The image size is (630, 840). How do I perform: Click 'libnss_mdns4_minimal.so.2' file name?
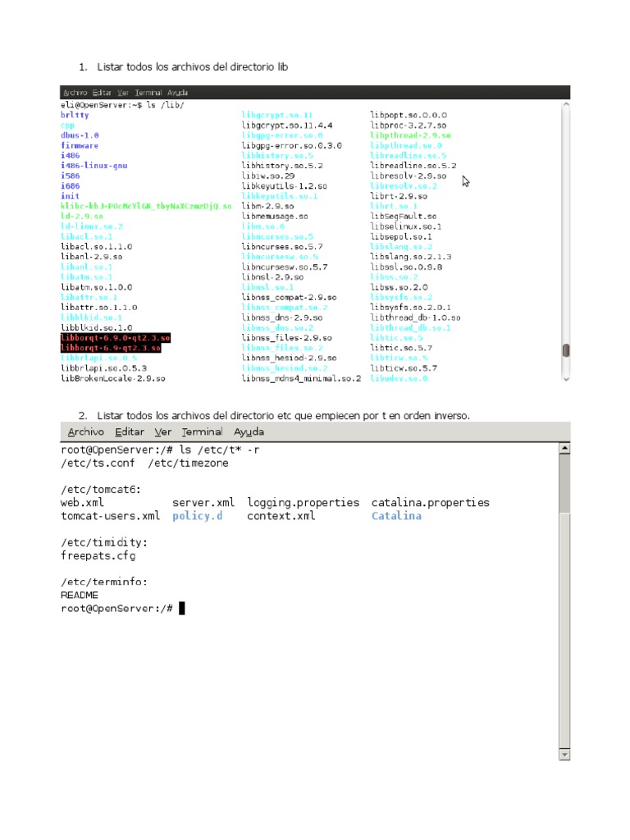point(301,379)
